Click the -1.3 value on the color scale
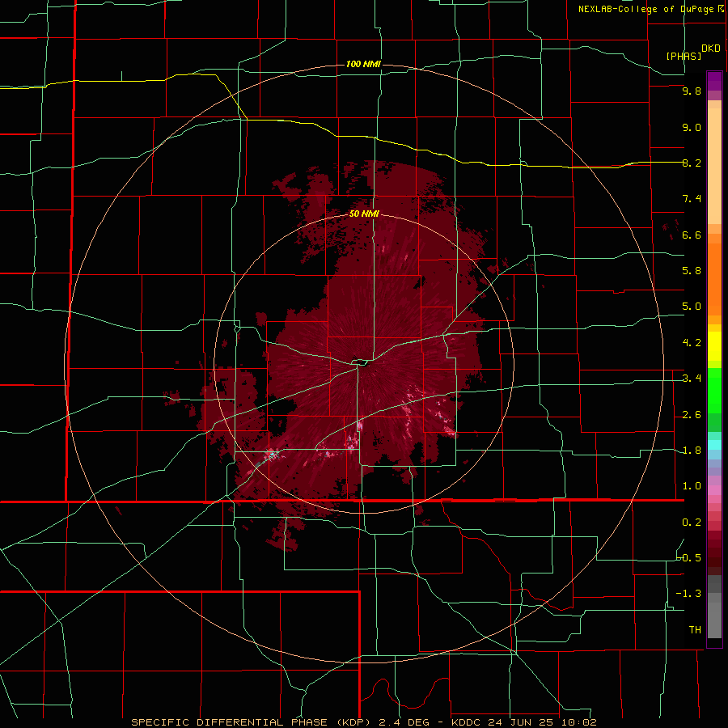This screenshot has height=728, width=728. (688, 594)
